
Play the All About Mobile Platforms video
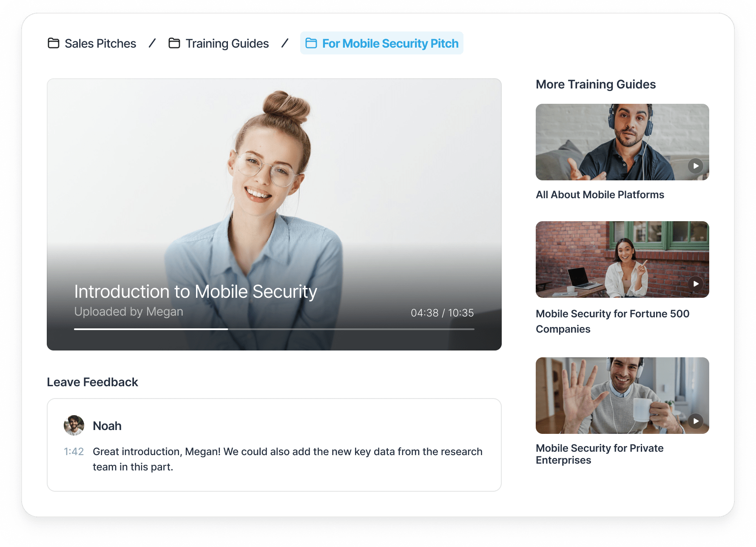point(696,166)
